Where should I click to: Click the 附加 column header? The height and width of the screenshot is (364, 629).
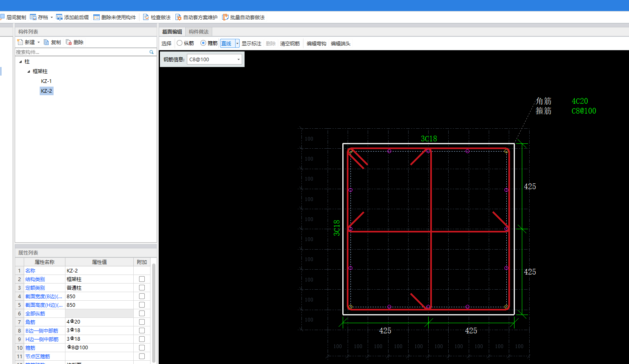tap(142, 262)
